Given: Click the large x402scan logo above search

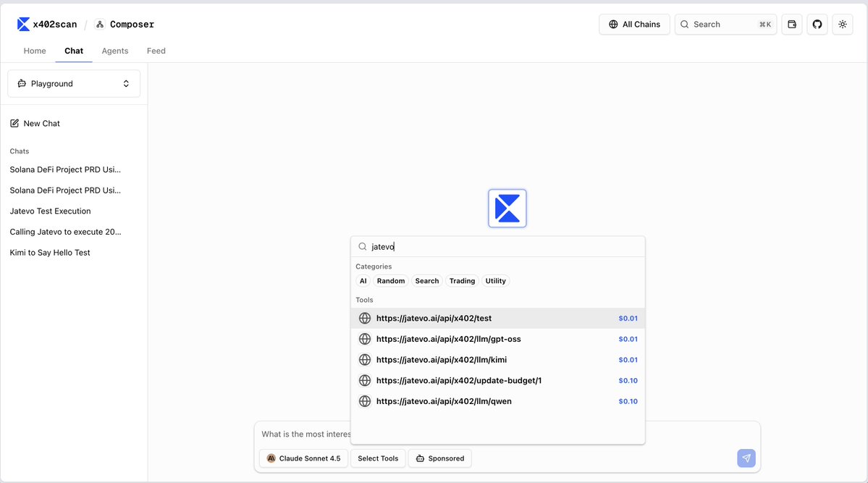Looking at the screenshot, I should click(507, 209).
